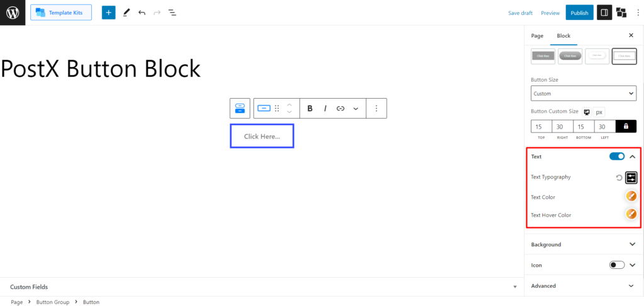644x306 pixels.
Task: Undo the last change
Action: pyautogui.click(x=142, y=13)
